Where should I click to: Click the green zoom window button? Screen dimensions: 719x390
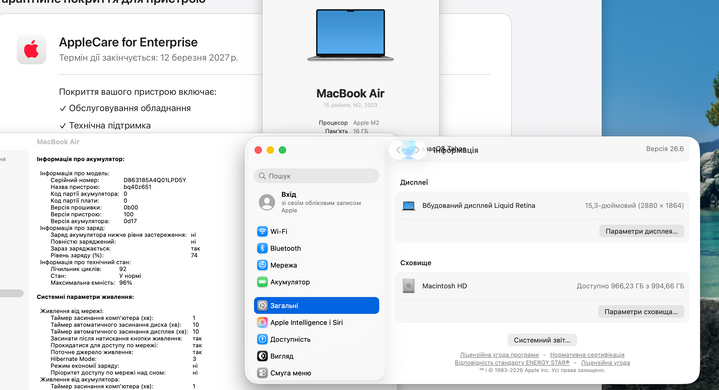coord(282,150)
